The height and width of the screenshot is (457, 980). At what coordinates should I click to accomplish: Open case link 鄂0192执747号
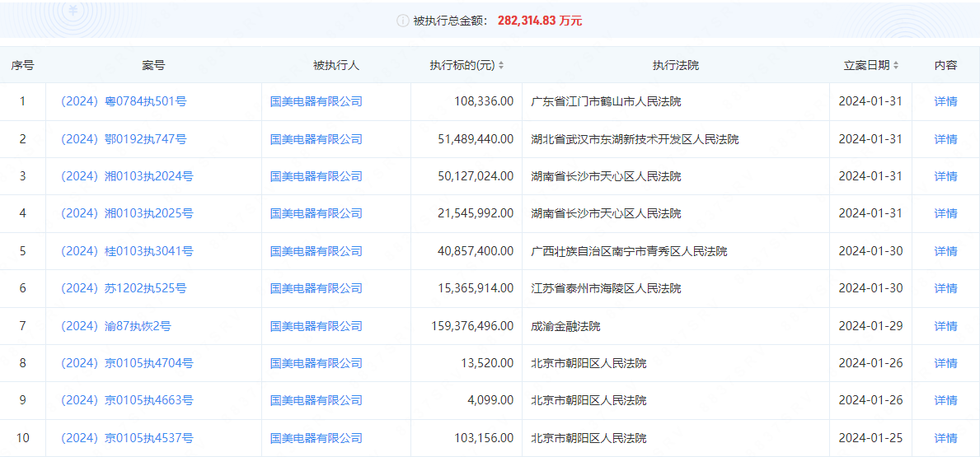[124, 139]
